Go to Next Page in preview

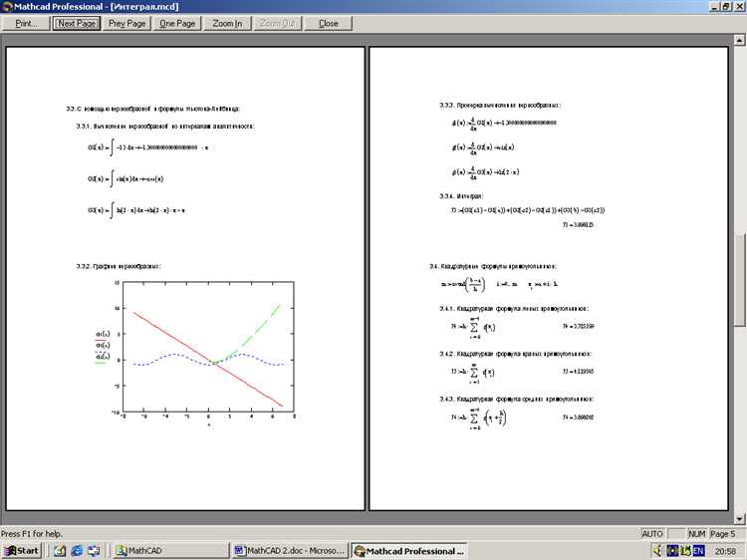coord(77,23)
